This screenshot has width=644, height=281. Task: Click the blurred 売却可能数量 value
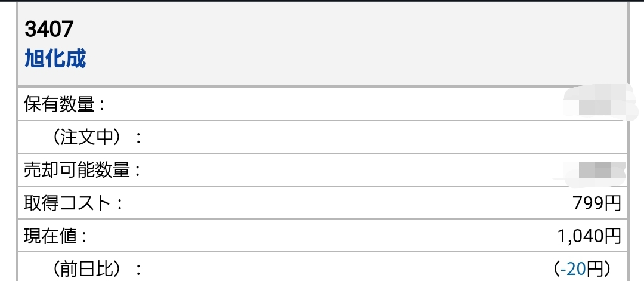pyautogui.click(x=592, y=171)
